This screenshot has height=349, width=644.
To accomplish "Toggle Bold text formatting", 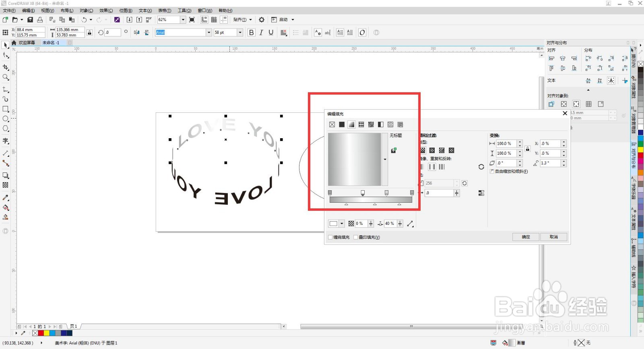I will pos(252,33).
